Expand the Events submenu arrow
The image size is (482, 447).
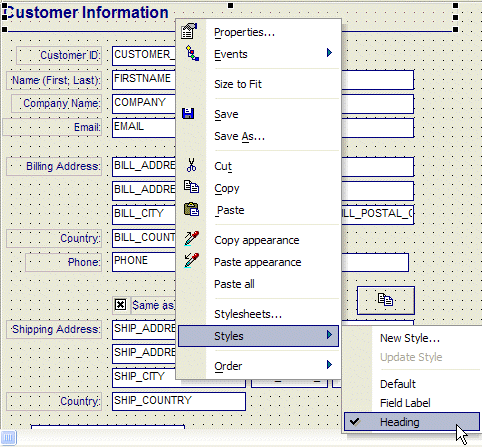click(x=329, y=53)
